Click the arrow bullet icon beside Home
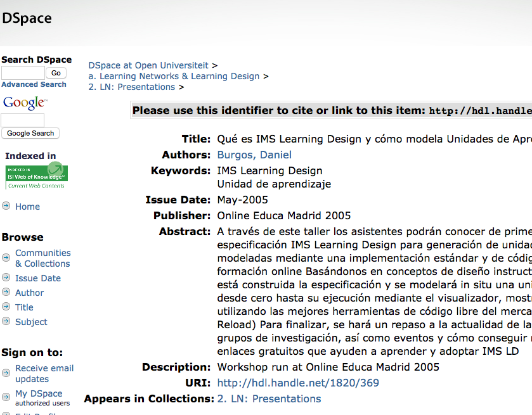Image resolution: width=532 pixels, height=415 pixels. click(6, 206)
